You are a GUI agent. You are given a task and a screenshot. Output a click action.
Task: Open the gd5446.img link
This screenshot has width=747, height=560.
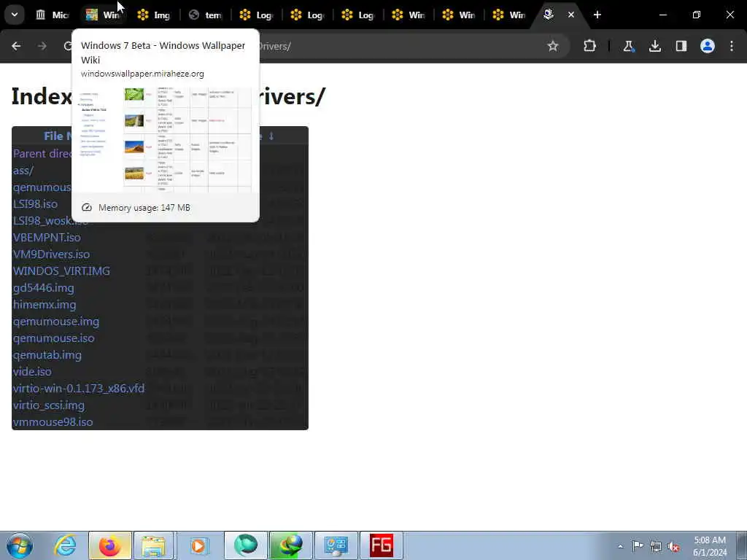43,287
